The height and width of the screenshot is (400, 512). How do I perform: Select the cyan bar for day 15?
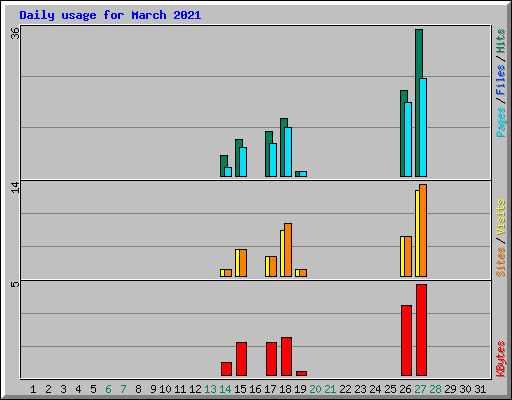tap(243, 162)
